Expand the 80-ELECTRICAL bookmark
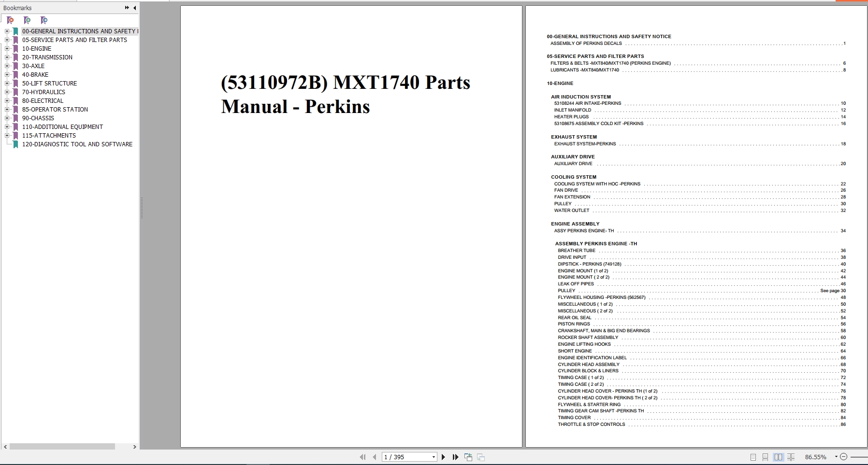The image size is (868, 465). pyautogui.click(x=7, y=101)
